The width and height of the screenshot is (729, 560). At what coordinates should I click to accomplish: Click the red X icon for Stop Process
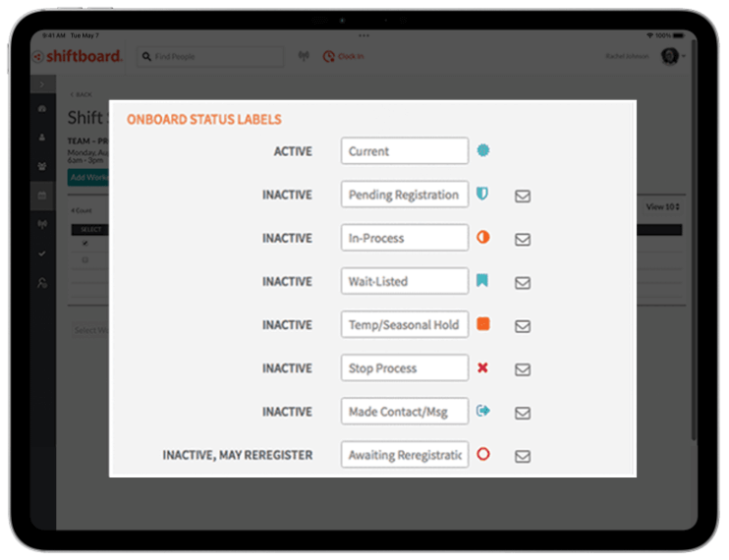pos(482,367)
